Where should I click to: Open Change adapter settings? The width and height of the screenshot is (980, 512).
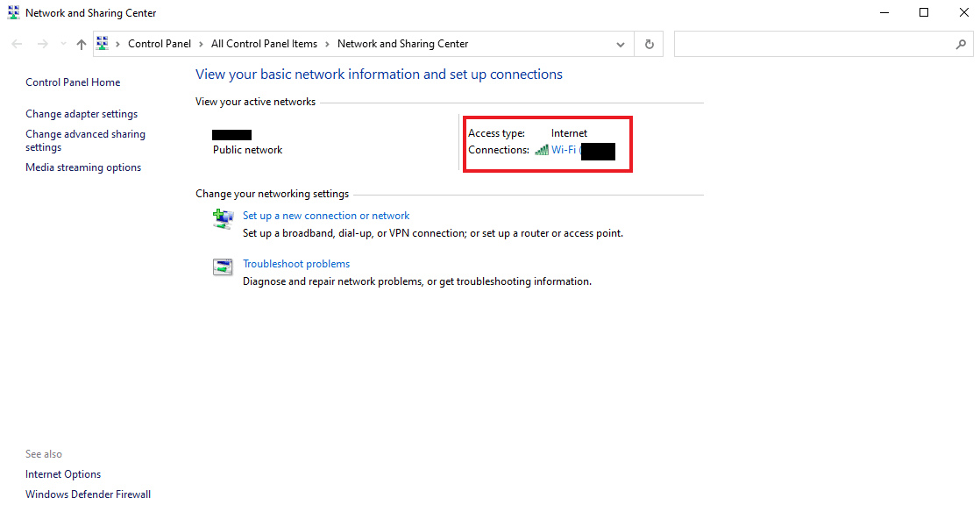click(82, 114)
